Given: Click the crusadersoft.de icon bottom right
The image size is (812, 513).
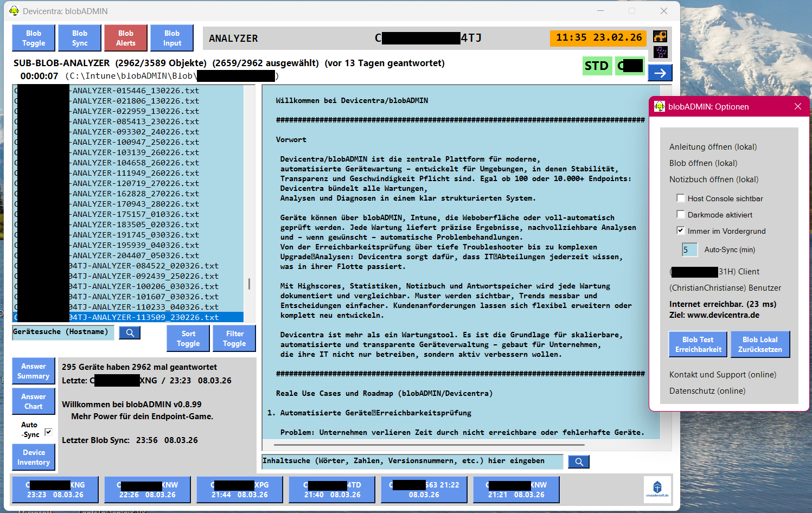Looking at the screenshot, I should coord(657,489).
